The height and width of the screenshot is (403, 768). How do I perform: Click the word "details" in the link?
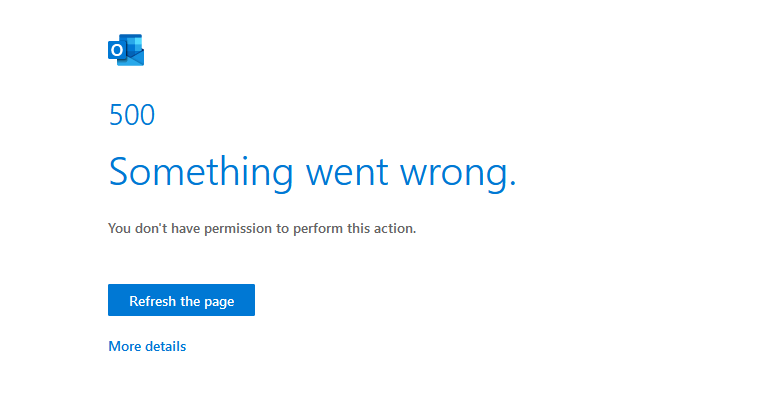(166, 346)
